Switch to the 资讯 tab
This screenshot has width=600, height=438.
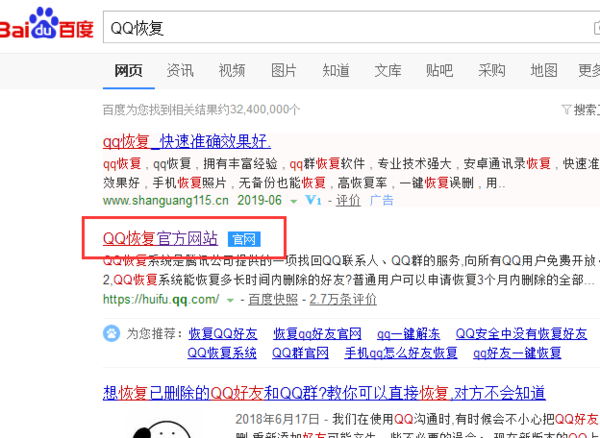click(x=180, y=71)
